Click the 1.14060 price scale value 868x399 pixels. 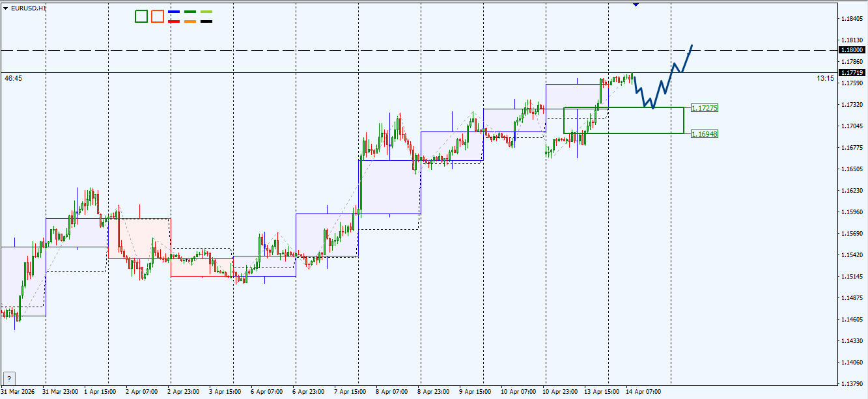tap(852, 362)
